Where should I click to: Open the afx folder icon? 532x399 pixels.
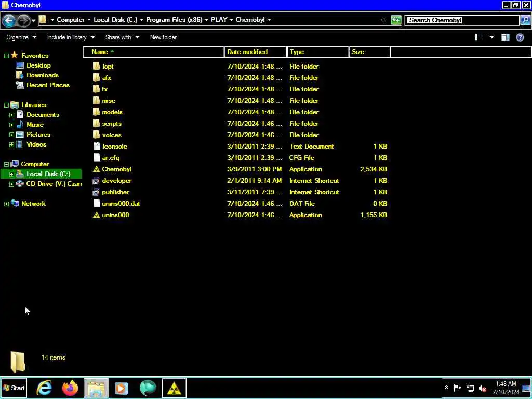coord(96,78)
